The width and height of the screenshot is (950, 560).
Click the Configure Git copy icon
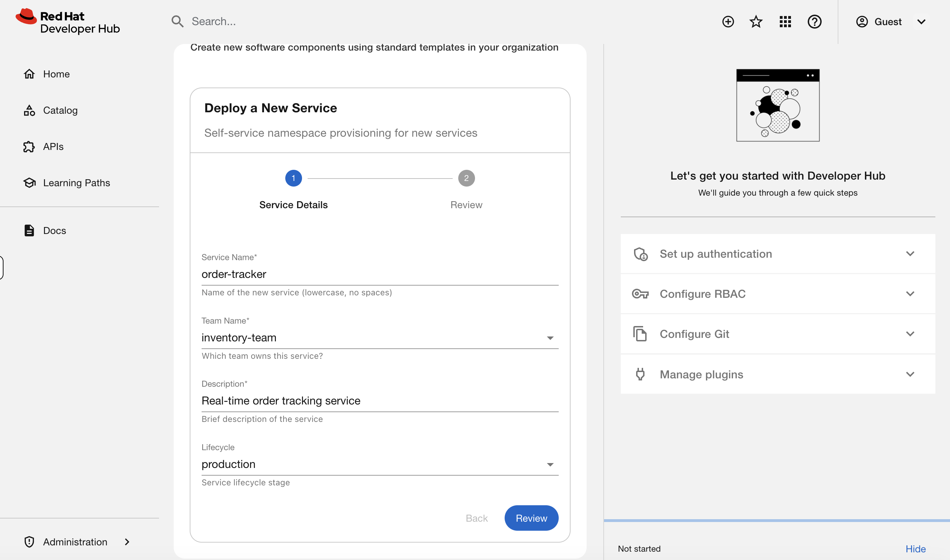click(640, 334)
